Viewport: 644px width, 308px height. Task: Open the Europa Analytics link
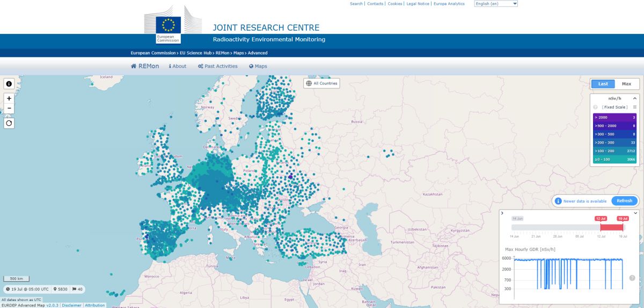(449, 4)
